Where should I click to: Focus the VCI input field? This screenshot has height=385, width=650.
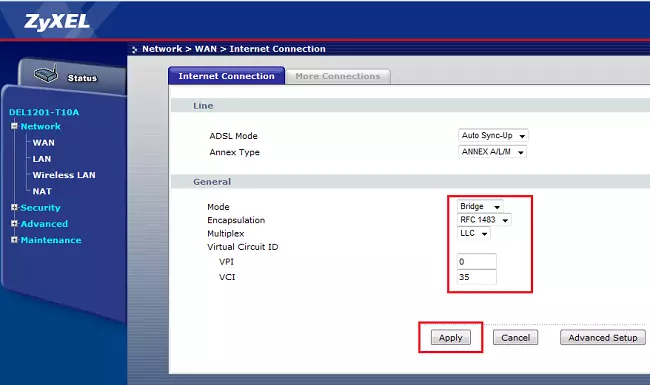coord(477,277)
